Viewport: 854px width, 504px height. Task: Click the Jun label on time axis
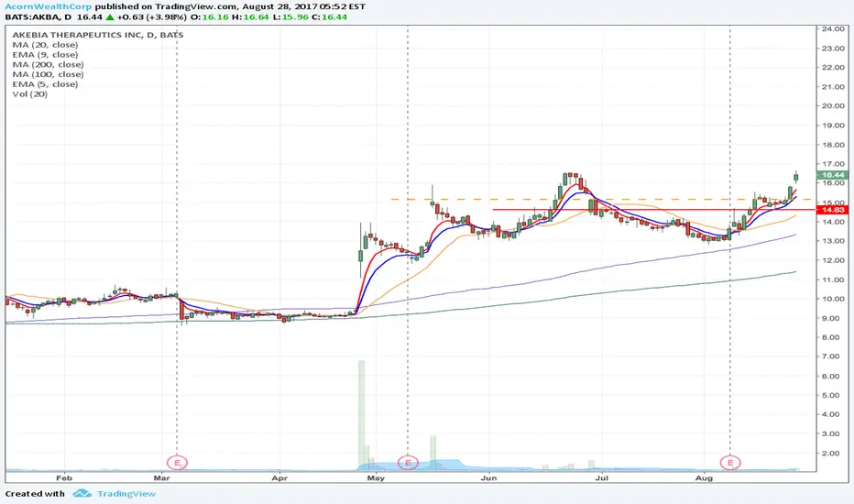click(488, 477)
